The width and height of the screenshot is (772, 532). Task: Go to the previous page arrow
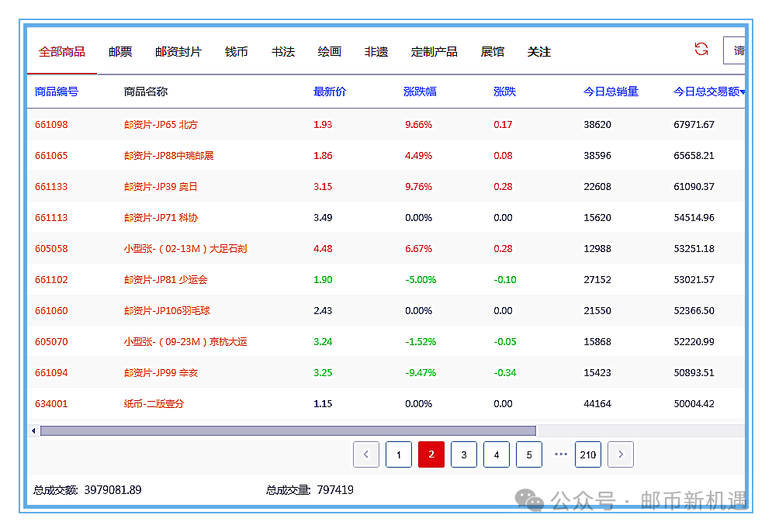[366, 454]
